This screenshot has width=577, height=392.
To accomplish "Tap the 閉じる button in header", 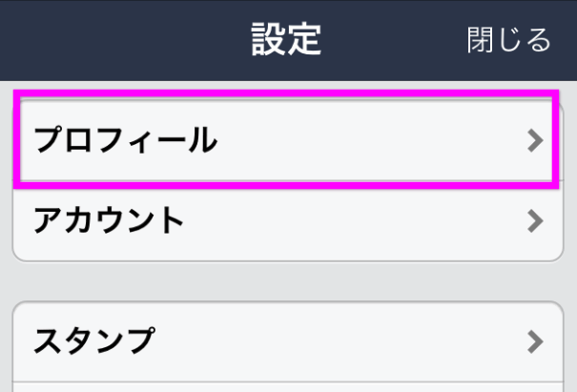I will pos(508,40).
